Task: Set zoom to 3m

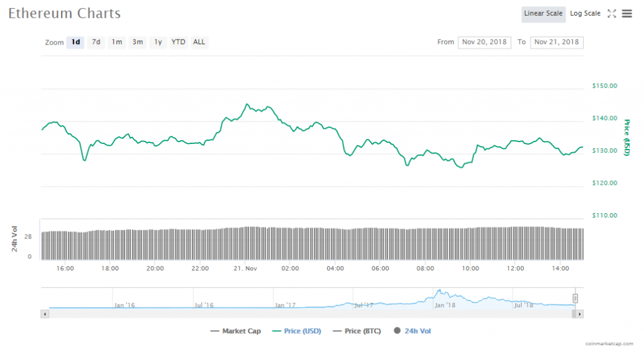Action: (x=137, y=42)
